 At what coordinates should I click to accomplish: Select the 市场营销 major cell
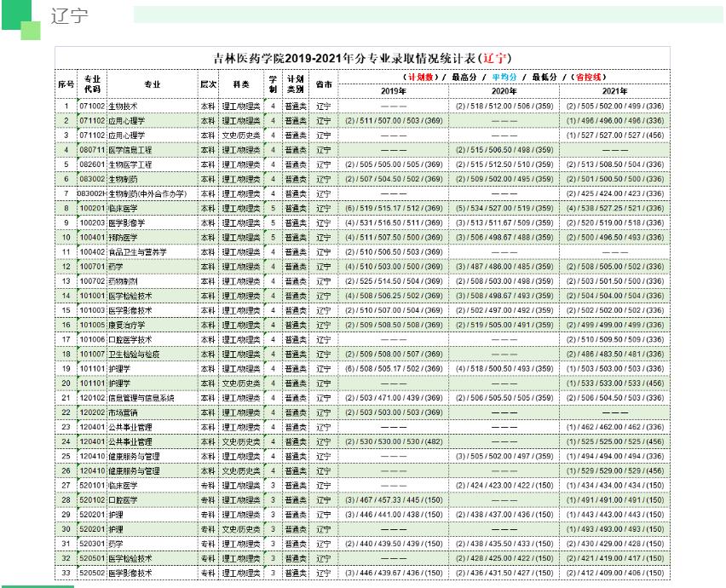click(x=153, y=412)
